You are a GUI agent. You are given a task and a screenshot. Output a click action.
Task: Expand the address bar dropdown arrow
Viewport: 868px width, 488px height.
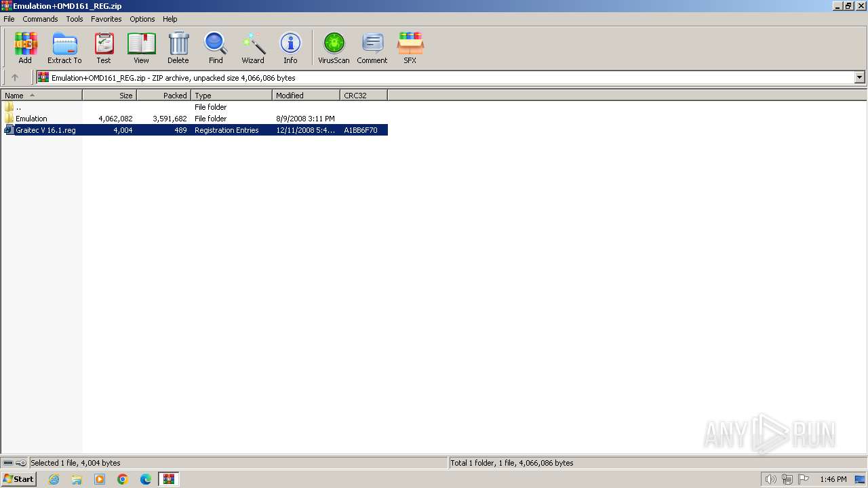tap(859, 77)
